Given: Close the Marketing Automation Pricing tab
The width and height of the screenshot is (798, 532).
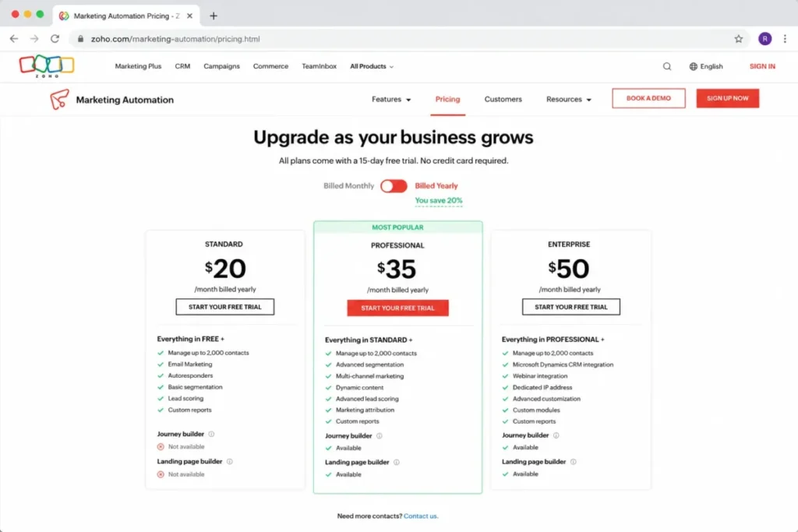Looking at the screenshot, I should coord(189,16).
